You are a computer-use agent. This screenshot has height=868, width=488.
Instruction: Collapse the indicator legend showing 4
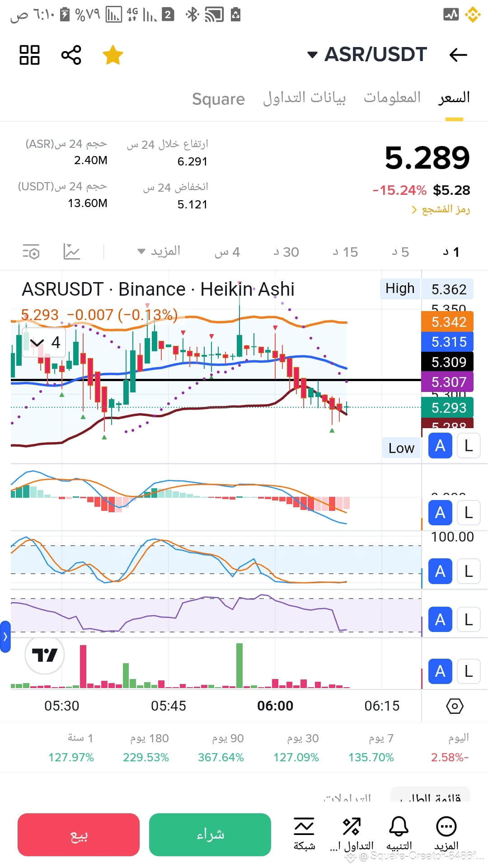44,342
